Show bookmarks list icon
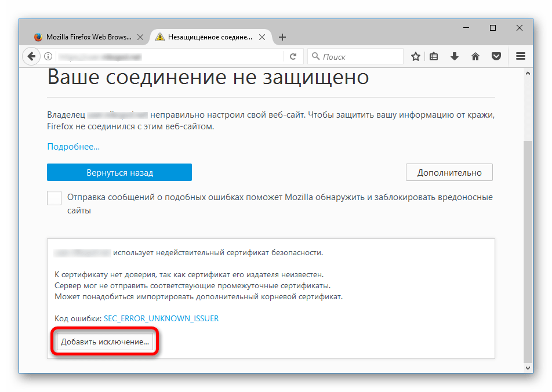The width and height of the screenshot is (552, 392). click(x=434, y=56)
